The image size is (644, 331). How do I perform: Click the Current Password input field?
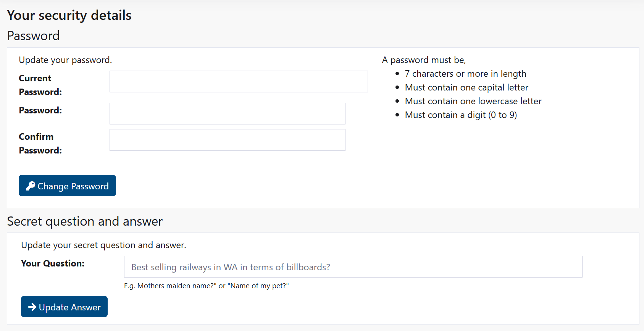click(238, 81)
